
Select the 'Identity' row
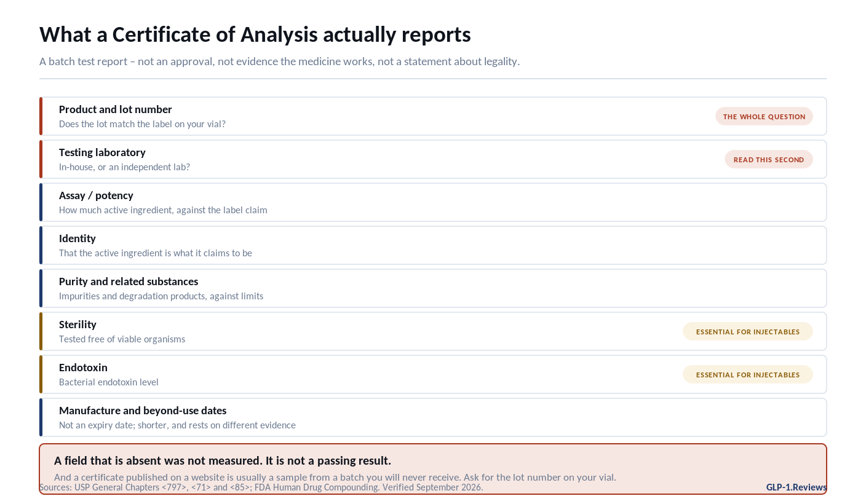(x=433, y=245)
